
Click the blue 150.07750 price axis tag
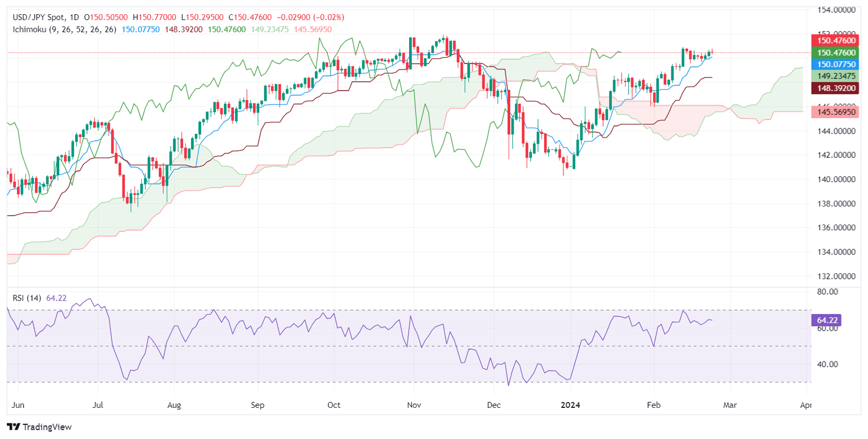click(x=835, y=64)
